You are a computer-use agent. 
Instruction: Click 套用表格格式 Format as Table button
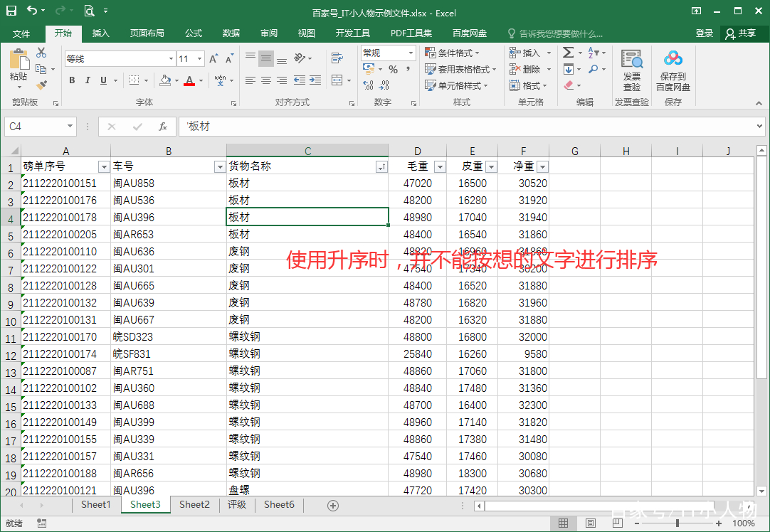(460, 69)
